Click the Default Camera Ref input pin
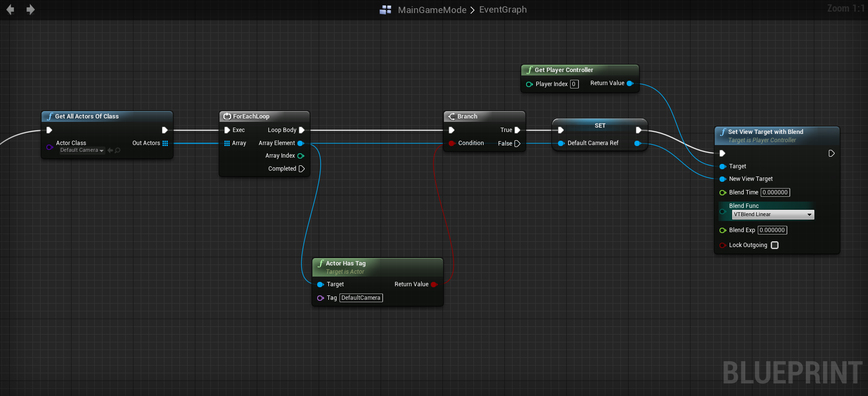The height and width of the screenshot is (396, 868). click(561, 143)
